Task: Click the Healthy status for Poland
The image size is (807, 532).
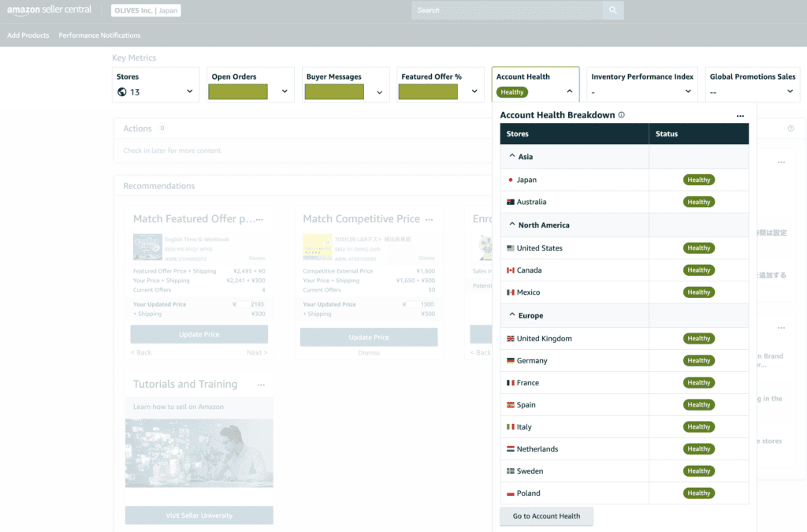Action: click(699, 493)
